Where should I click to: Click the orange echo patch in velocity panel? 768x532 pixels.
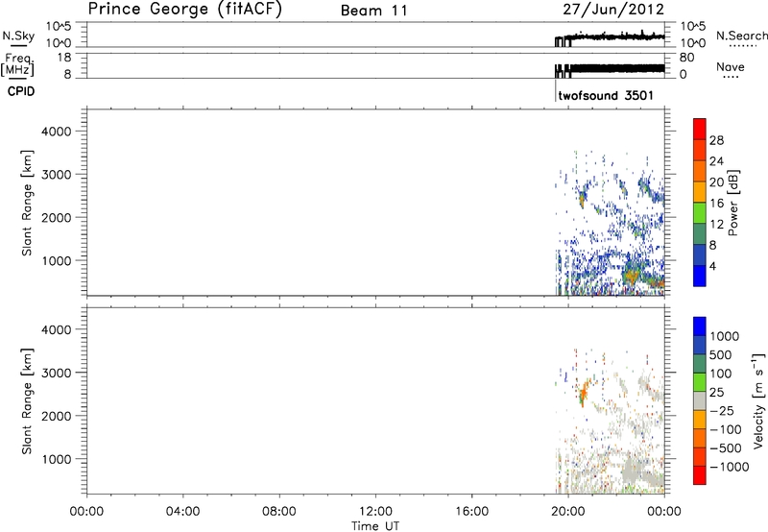click(584, 392)
